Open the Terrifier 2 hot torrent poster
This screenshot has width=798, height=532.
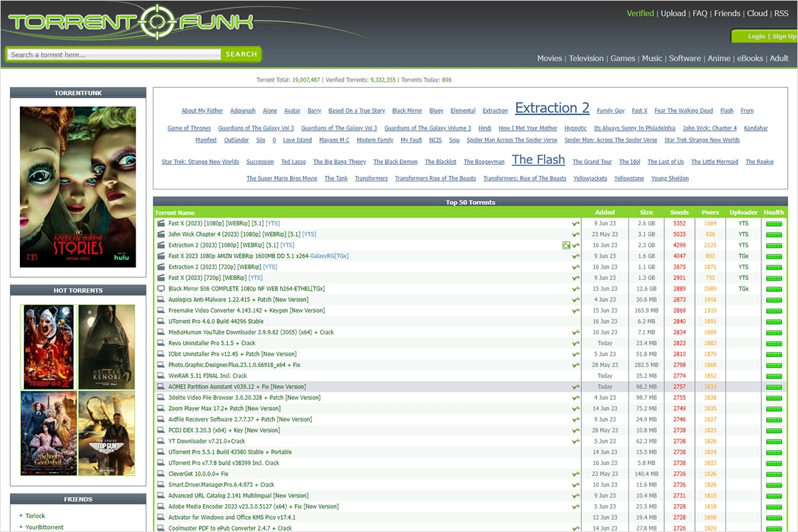click(49, 346)
